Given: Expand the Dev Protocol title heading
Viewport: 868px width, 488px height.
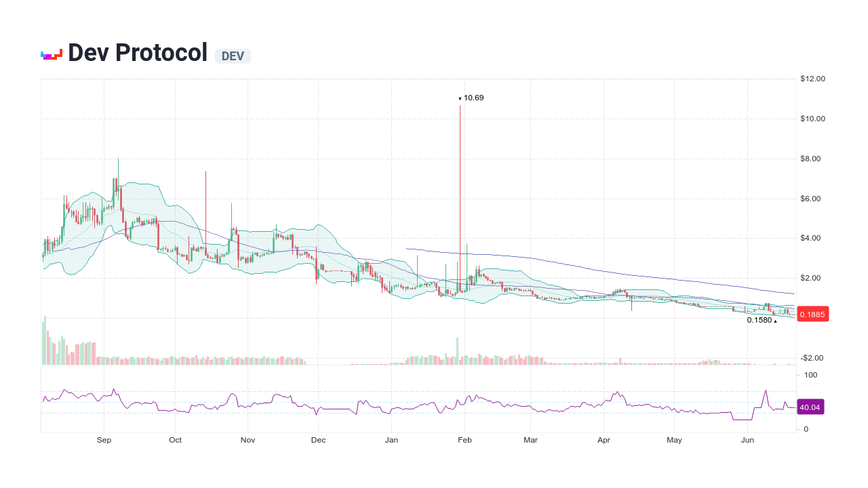Looking at the screenshot, I should pyautogui.click(x=137, y=52).
